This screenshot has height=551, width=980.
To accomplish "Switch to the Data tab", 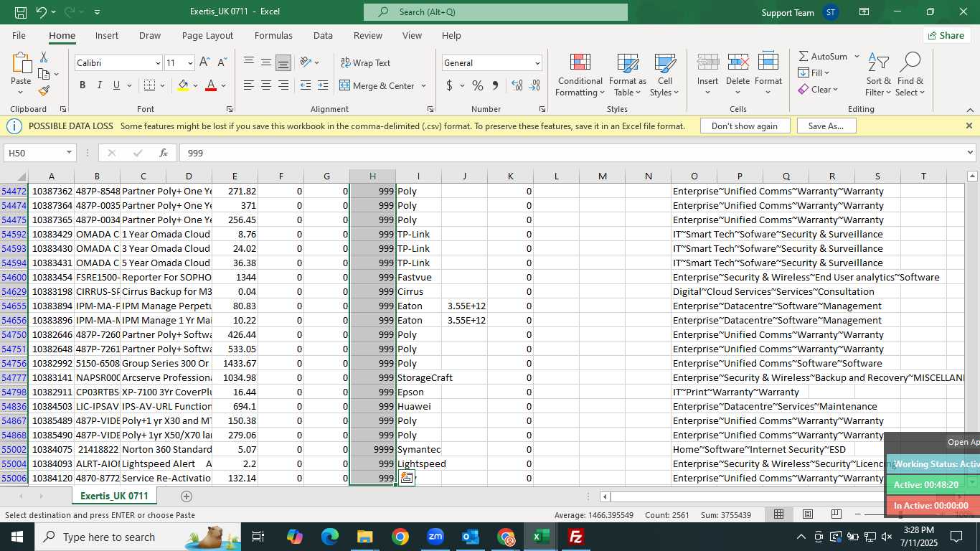I will click(x=323, y=35).
